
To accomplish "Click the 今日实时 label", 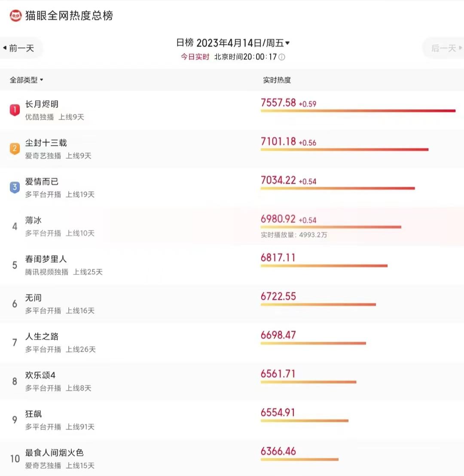I will [195, 57].
